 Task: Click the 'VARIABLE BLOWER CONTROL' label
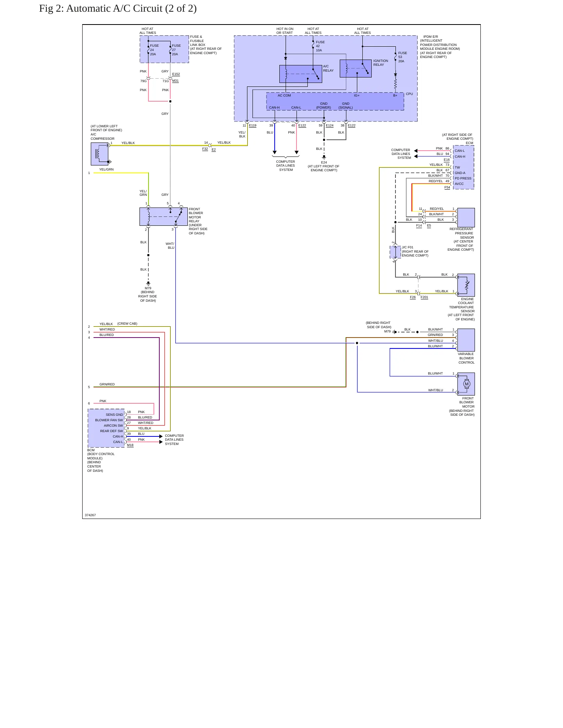click(466, 358)
